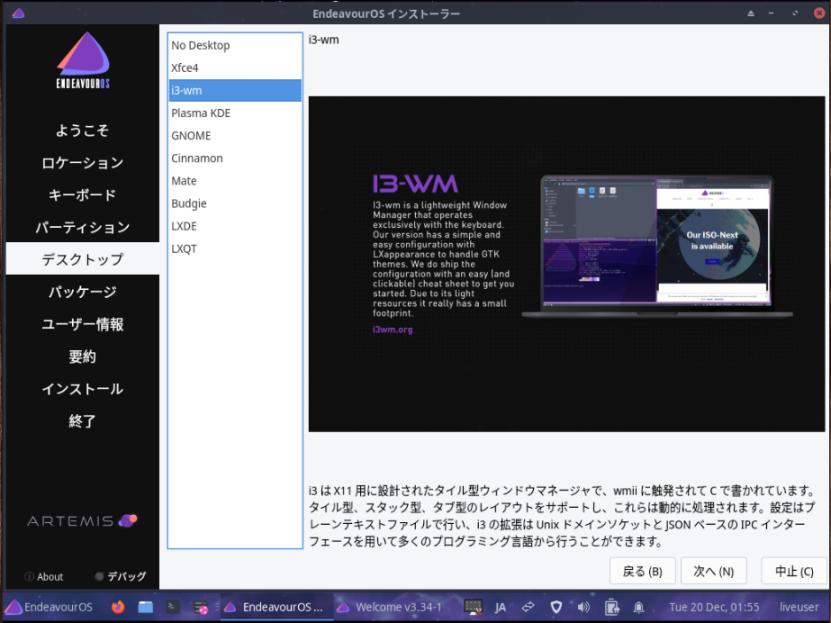Choose Budgie from the list
Viewport: 831px width, 623px height.
235,203
